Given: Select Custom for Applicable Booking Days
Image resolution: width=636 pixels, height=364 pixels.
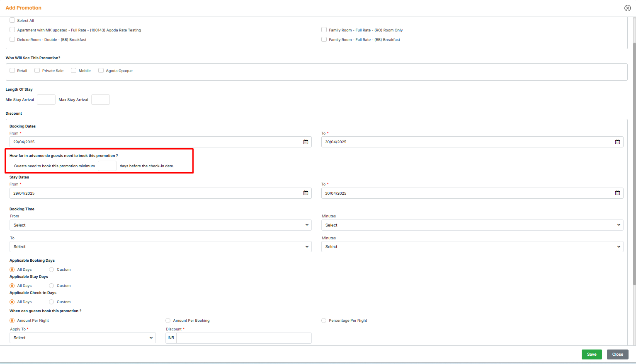Looking at the screenshot, I should tap(51, 270).
